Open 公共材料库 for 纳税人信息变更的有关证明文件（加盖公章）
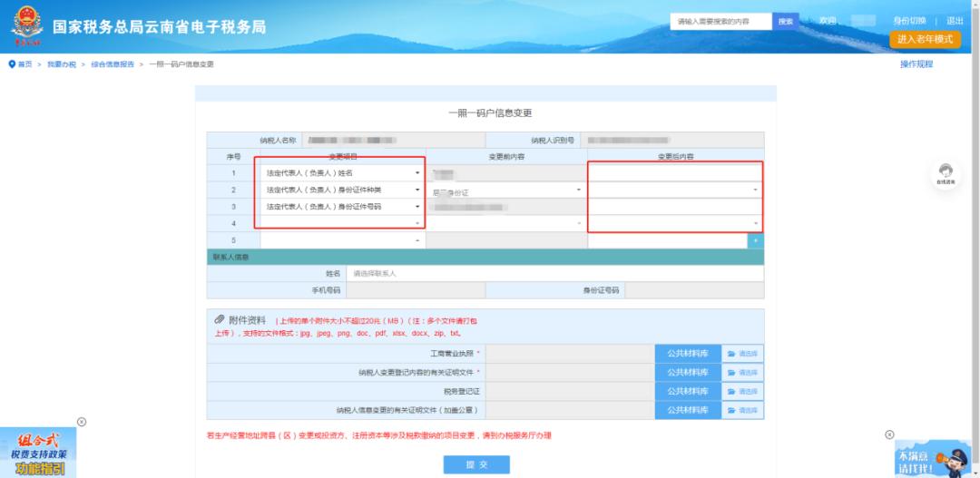This screenshot has height=478, width=980. [x=688, y=411]
